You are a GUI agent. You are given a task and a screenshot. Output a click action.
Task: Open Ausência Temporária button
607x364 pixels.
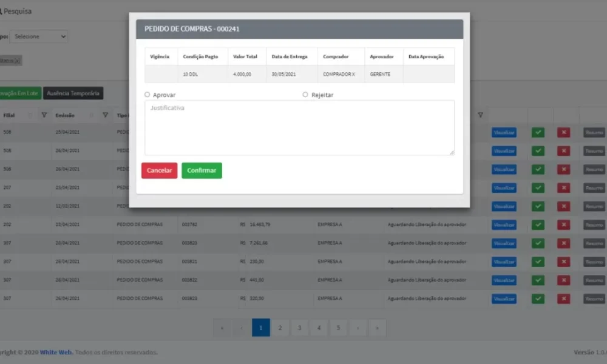73,93
